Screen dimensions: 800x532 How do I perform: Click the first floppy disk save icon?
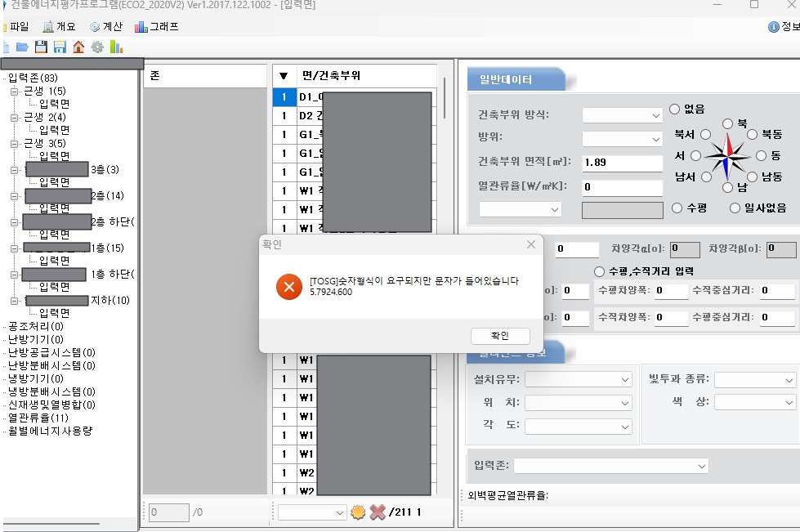40,47
